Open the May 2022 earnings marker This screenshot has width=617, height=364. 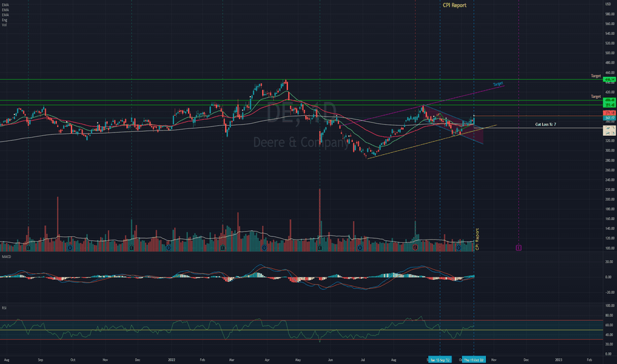320,248
